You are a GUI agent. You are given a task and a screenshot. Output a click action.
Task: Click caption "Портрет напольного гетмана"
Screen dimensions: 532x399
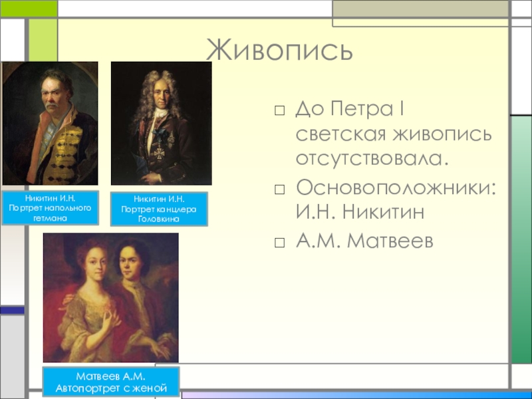(x=51, y=213)
